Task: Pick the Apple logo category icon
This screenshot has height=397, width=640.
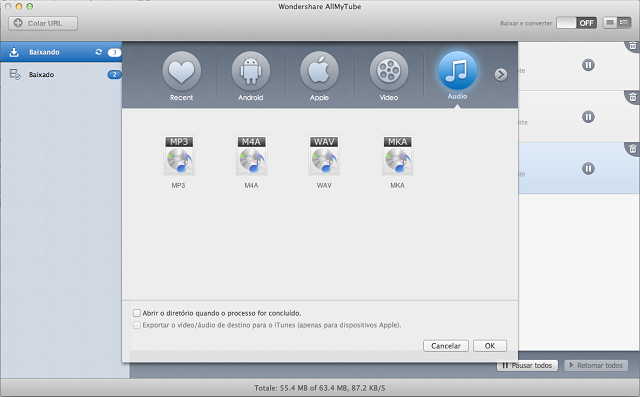Action: pyautogui.click(x=319, y=71)
